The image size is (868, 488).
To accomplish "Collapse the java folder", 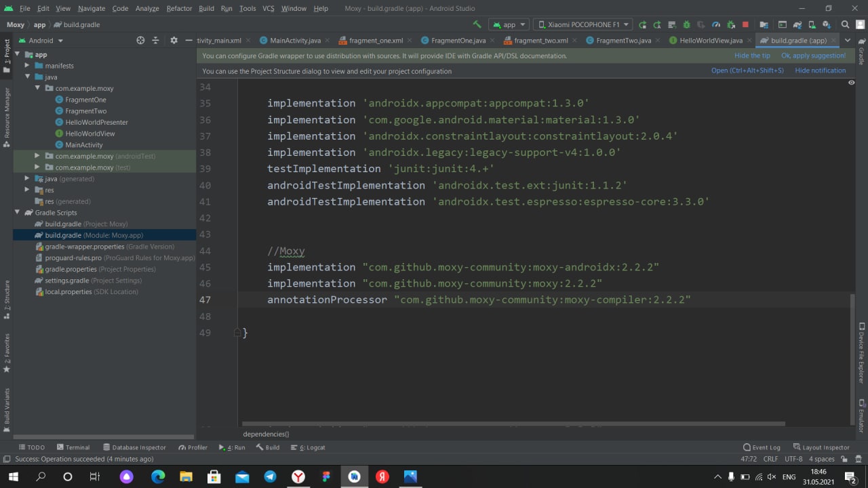I will click(28, 77).
